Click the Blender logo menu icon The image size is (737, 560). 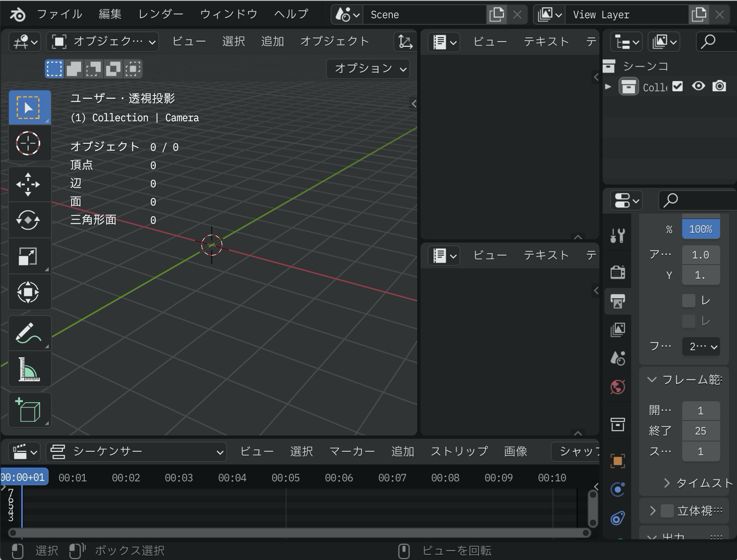17,15
